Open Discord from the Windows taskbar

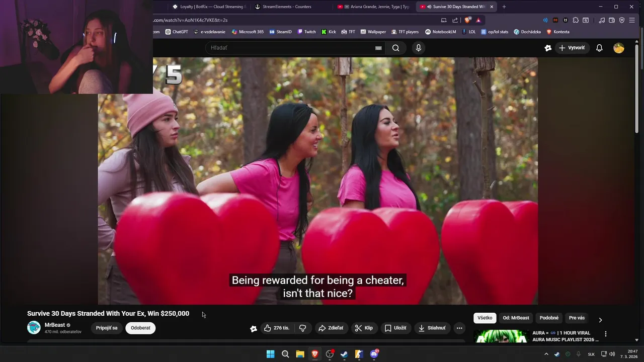pos(374,354)
